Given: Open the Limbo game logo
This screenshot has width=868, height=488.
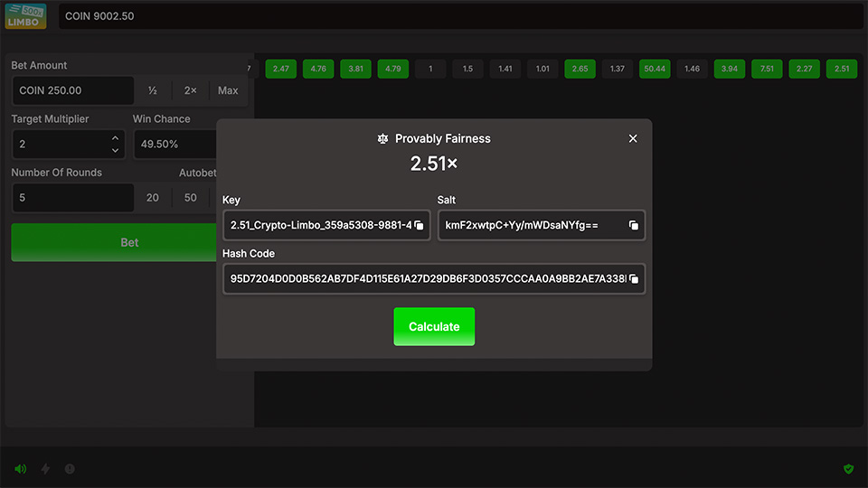Looking at the screenshot, I should point(25,16).
